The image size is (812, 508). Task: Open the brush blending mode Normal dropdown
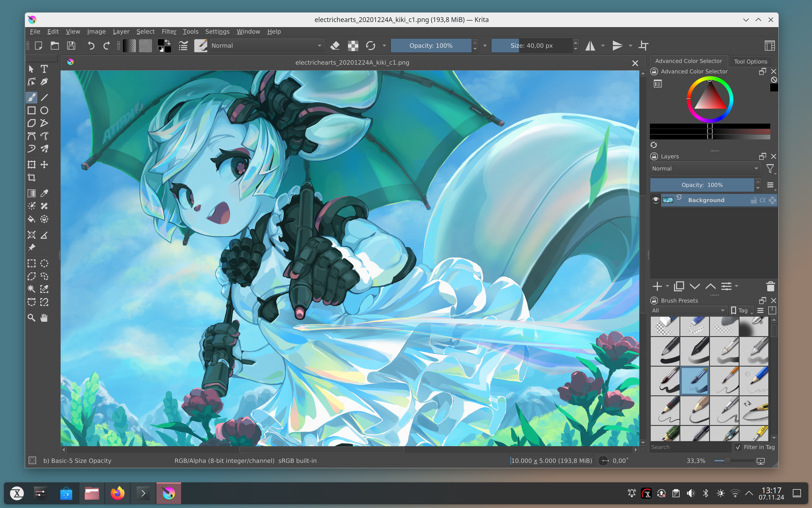267,46
